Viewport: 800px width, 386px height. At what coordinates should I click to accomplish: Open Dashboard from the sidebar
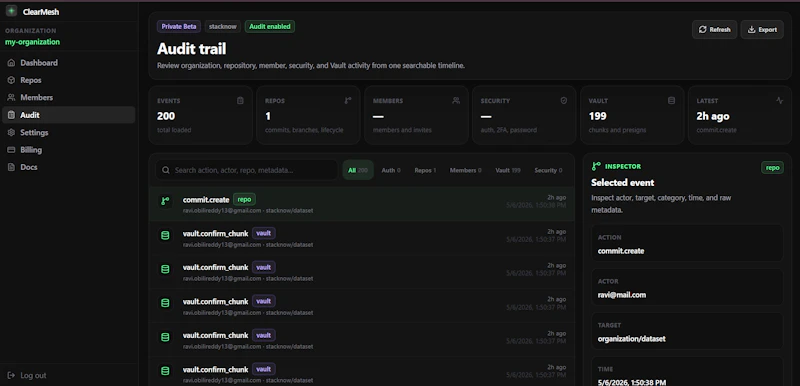pos(68,63)
